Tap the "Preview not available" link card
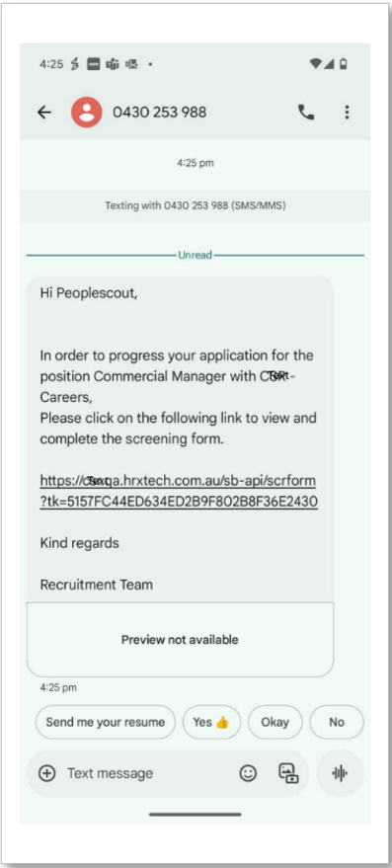 (180, 639)
